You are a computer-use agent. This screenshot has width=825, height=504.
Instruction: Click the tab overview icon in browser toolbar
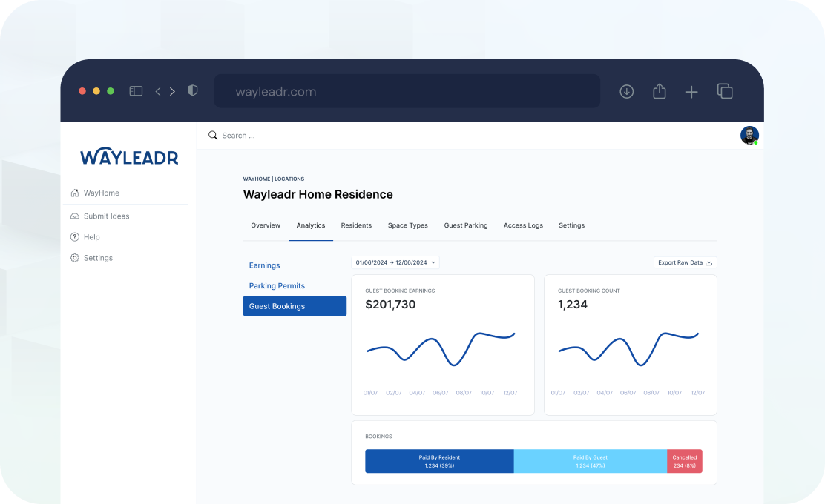coord(725,91)
